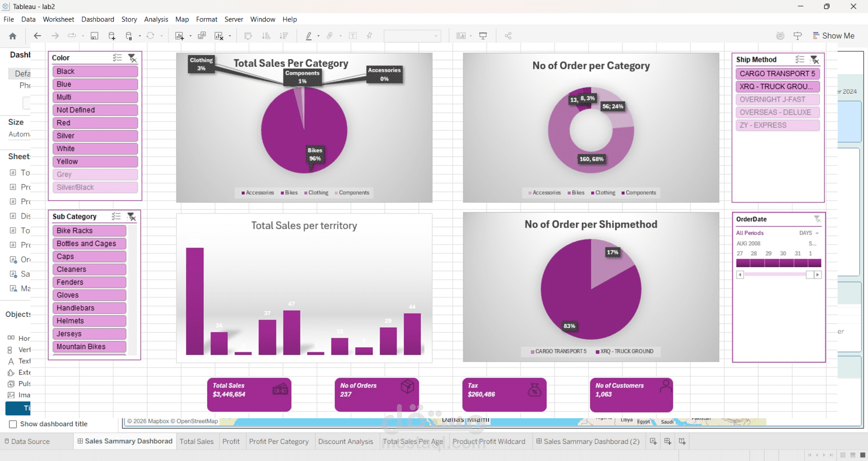Switch to the Profit Per Category tab
This screenshot has height=461, width=868.
[x=279, y=442]
